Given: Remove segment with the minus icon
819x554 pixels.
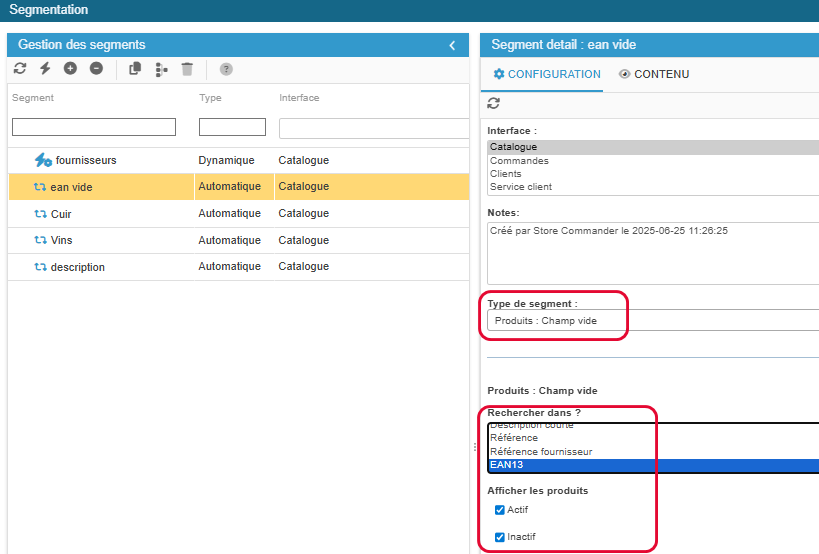Looking at the screenshot, I should (x=96, y=68).
